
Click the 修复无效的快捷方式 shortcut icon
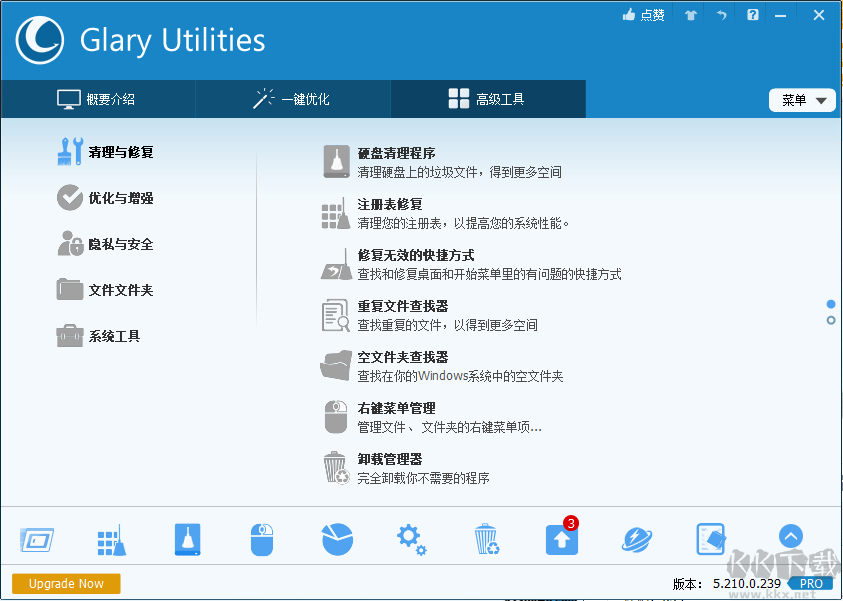337,264
